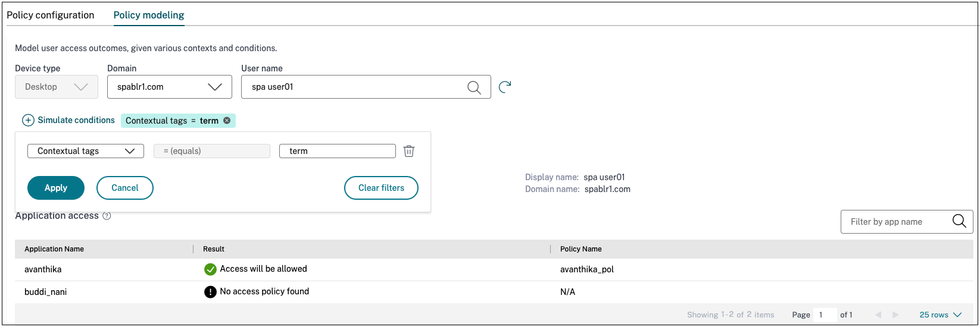
Task: Click the Clear filters button
Action: pyautogui.click(x=381, y=188)
